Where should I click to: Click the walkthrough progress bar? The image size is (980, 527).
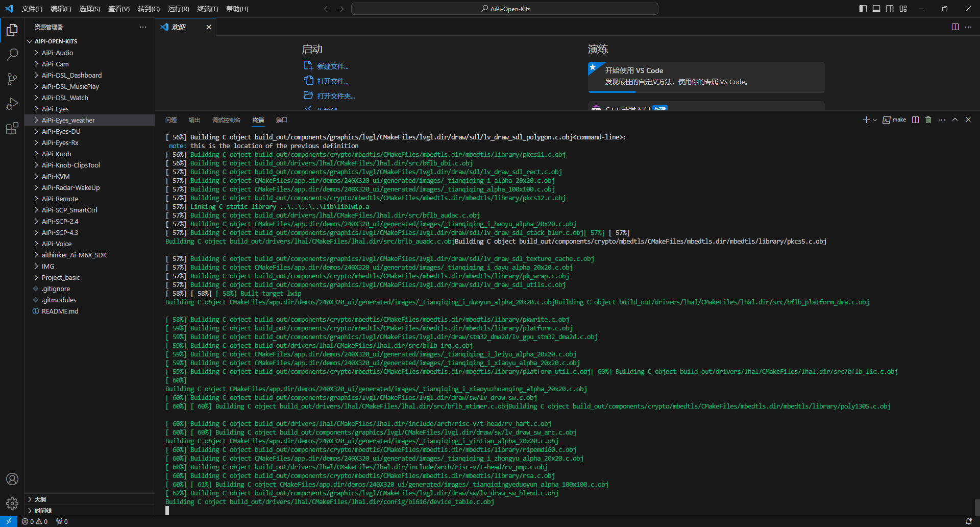click(706, 92)
